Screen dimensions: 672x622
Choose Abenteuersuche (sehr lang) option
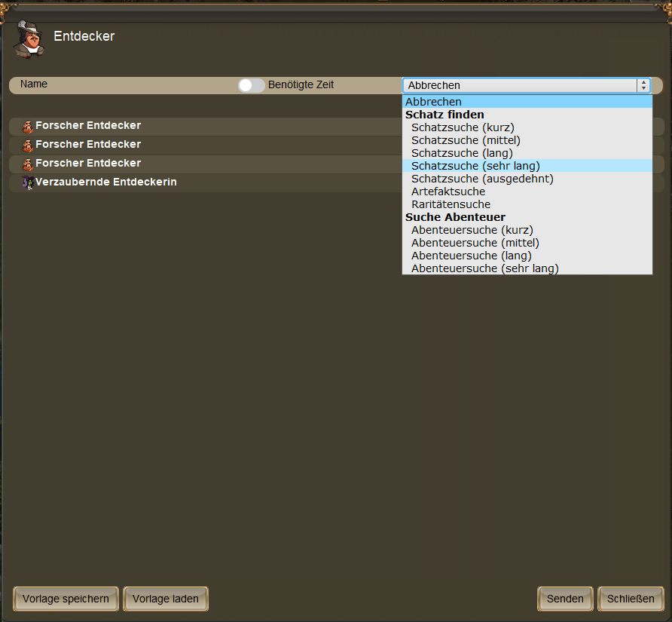(484, 268)
